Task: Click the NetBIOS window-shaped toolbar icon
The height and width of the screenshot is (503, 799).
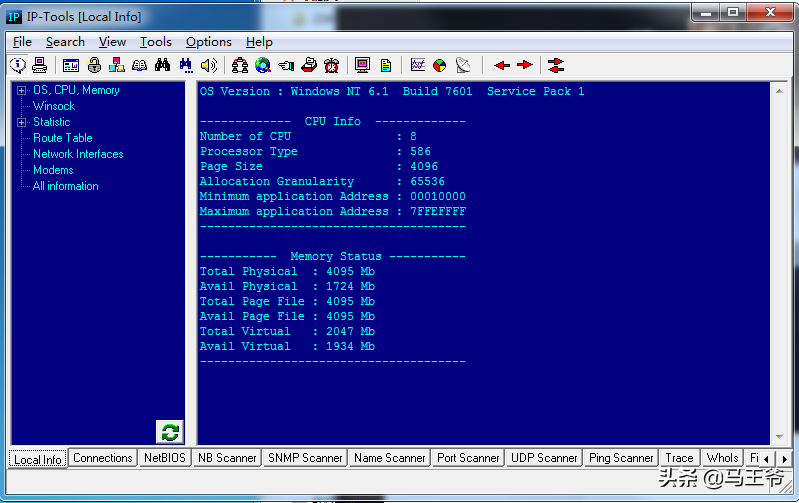Action: click(x=71, y=65)
